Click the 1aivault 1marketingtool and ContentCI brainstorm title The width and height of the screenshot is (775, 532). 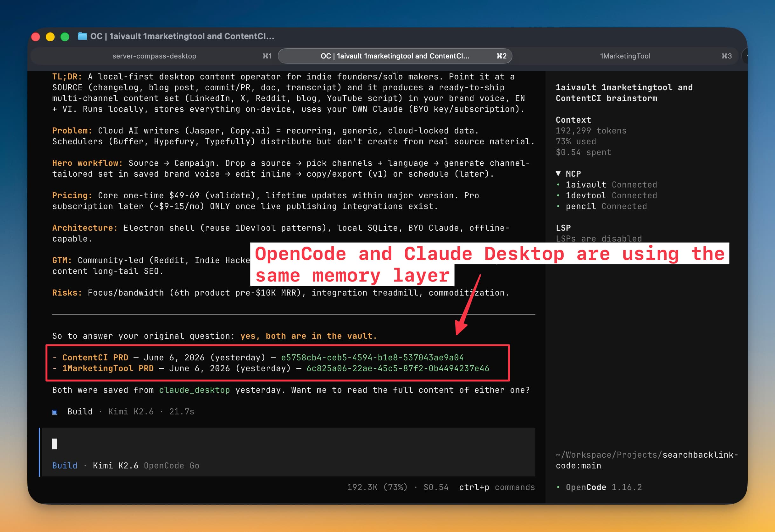(624, 93)
